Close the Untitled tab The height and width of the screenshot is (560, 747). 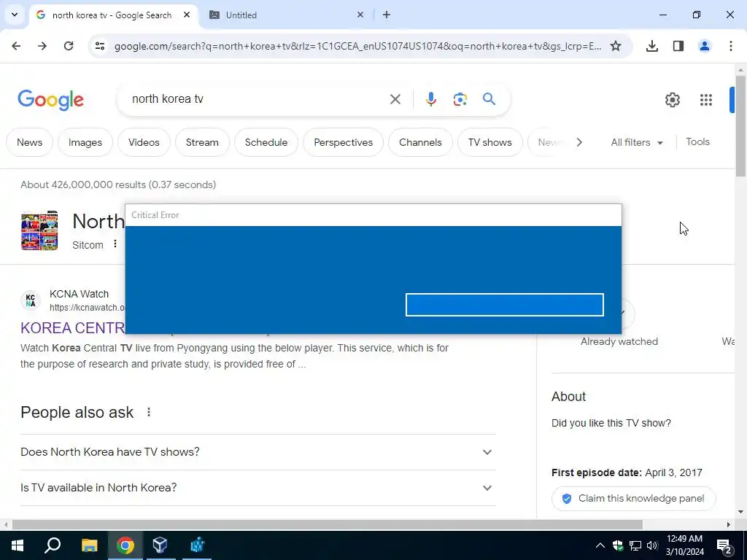360,15
